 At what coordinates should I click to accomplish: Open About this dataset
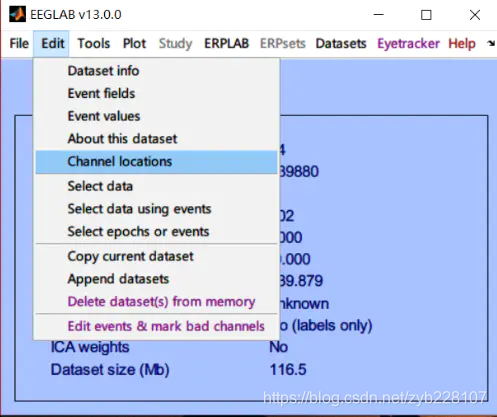156,139
